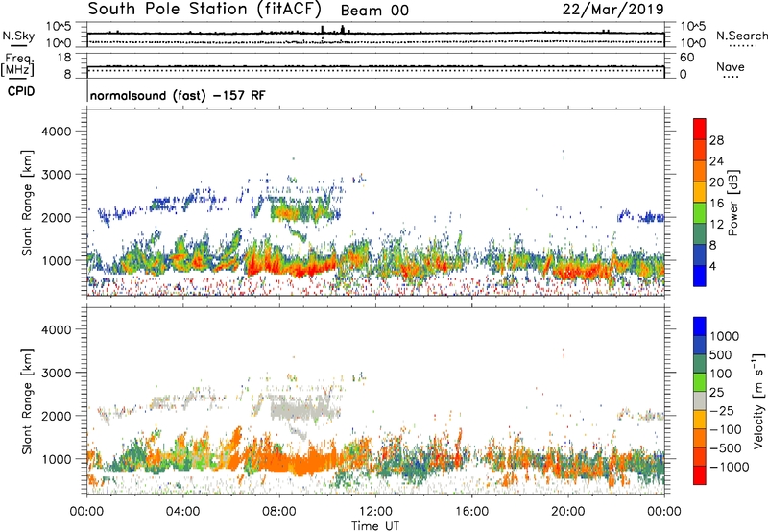
Task: Click the 'Nave' legend label
Action: click(731, 66)
